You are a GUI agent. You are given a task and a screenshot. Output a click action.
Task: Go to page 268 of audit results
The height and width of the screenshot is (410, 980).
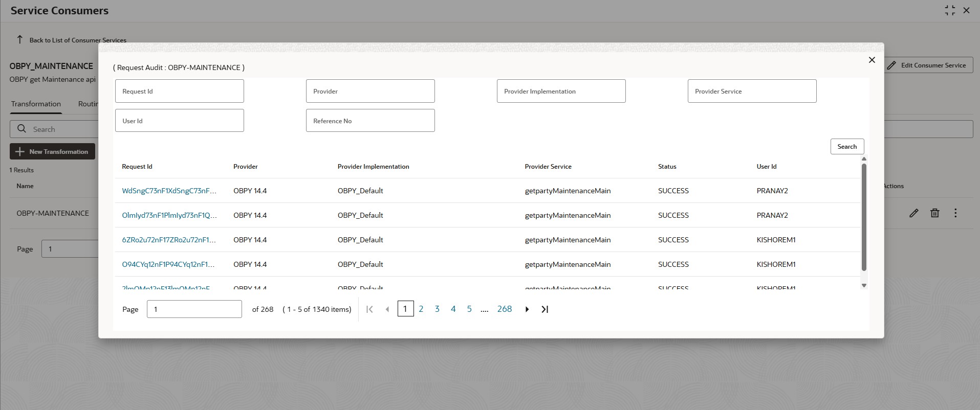tap(505, 309)
